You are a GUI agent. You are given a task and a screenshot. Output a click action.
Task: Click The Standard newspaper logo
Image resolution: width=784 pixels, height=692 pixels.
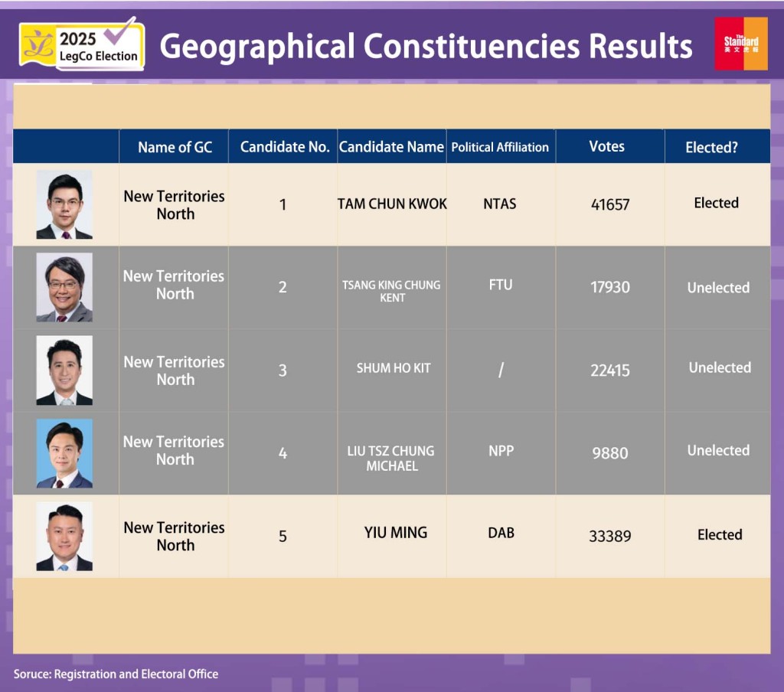pyautogui.click(x=740, y=44)
